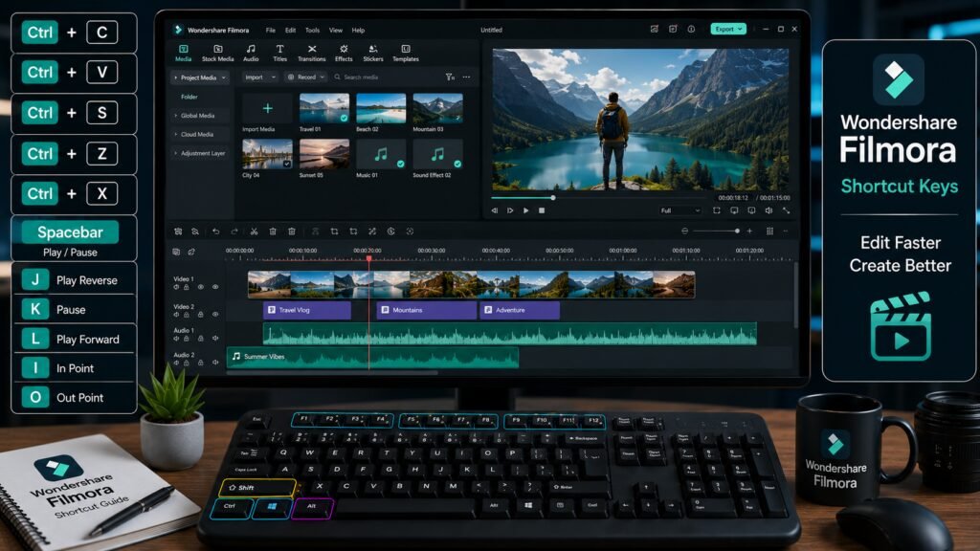980x551 pixels.
Task: Open the Effects panel
Action: tap(344, 54)
